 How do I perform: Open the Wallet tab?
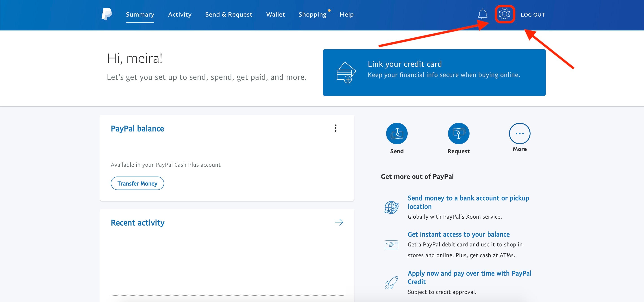click(x=276, y=15)
